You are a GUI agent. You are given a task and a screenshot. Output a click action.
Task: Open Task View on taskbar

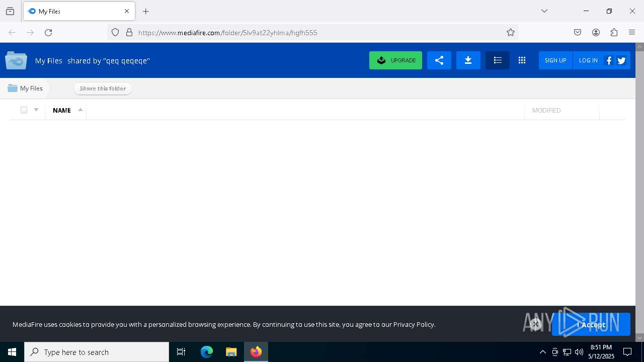[181, 352]
